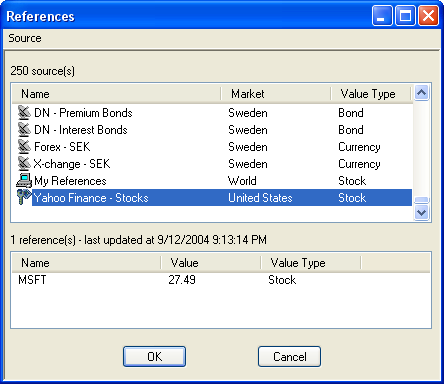Click the Forex - SEK satellite icon
Viewport: 444px width, 384px height.
[24, 147]
